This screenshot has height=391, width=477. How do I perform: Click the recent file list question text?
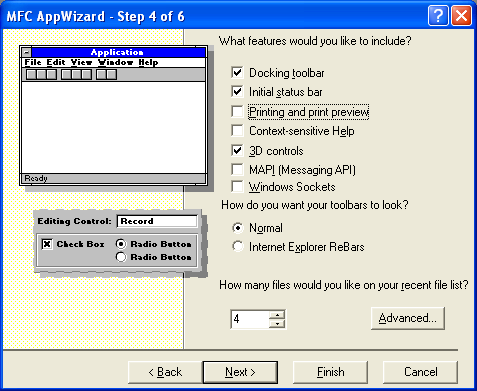point(344,285)
